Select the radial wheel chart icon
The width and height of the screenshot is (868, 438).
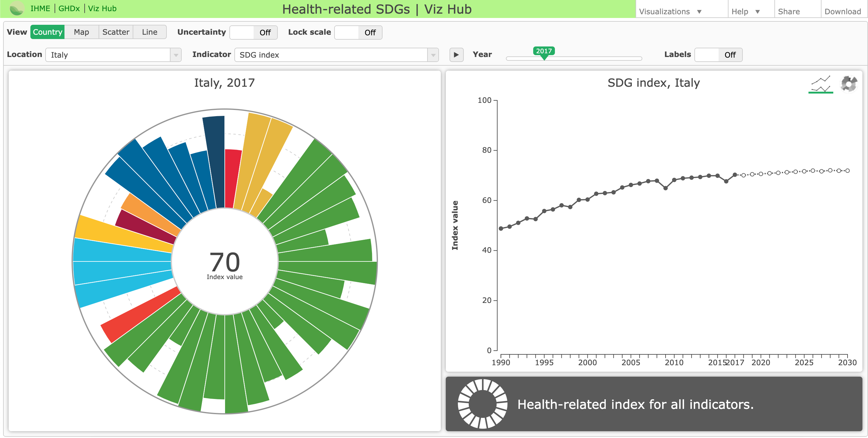coord(848,84)
